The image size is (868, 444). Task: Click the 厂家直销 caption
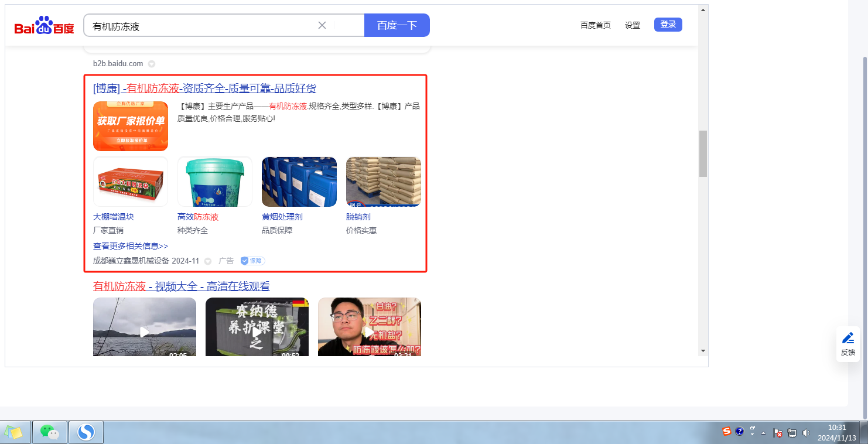pos(108,231)
